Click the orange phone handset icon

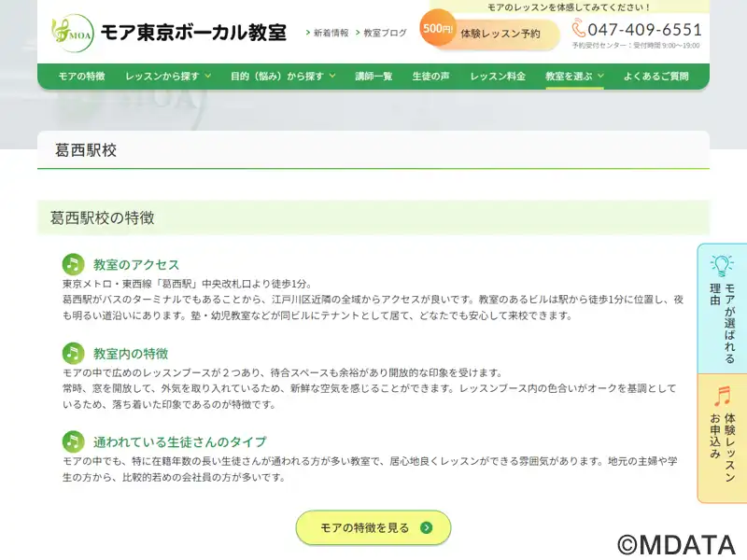[x=578, y=28]
